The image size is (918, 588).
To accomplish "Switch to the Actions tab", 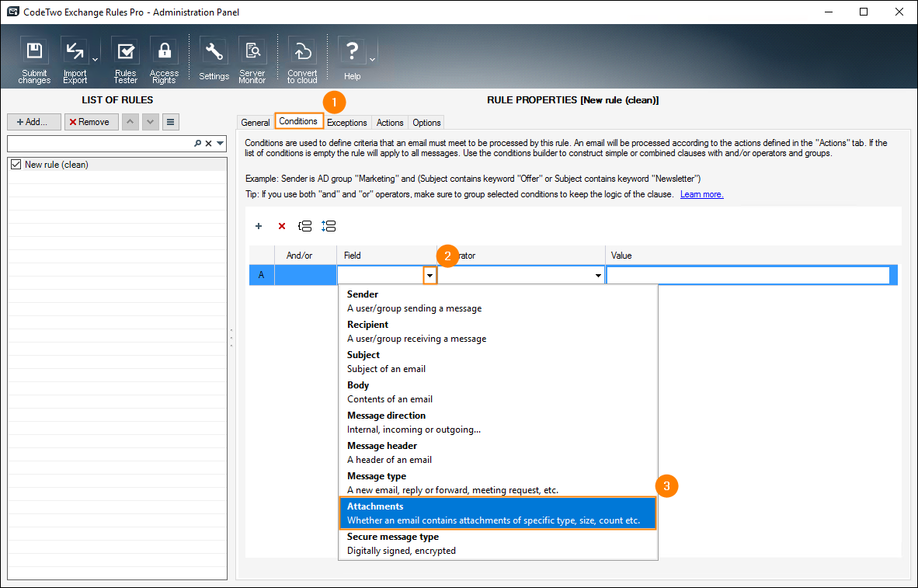I will click(390, 123).
